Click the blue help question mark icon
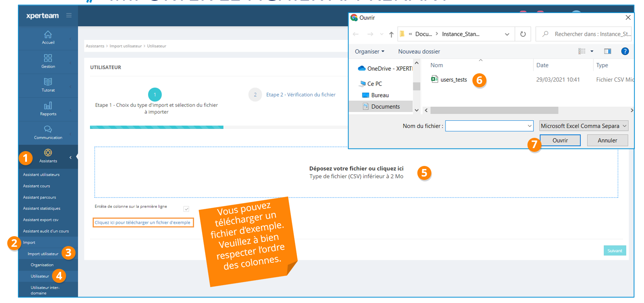The width and height of the screenshot is (644, 303). [625, 51]
